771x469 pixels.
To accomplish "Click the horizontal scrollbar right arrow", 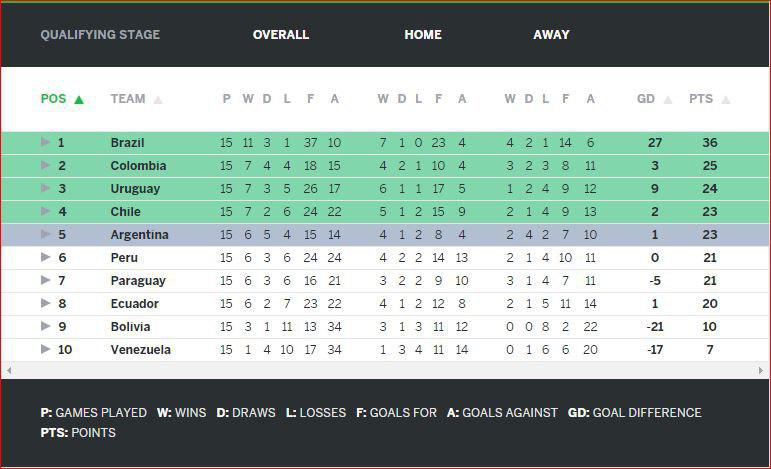I will [x=761, y=370].
